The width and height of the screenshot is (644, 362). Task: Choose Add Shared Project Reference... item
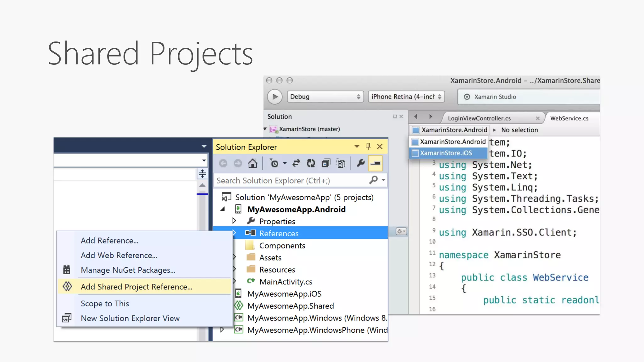coord(144,287)
